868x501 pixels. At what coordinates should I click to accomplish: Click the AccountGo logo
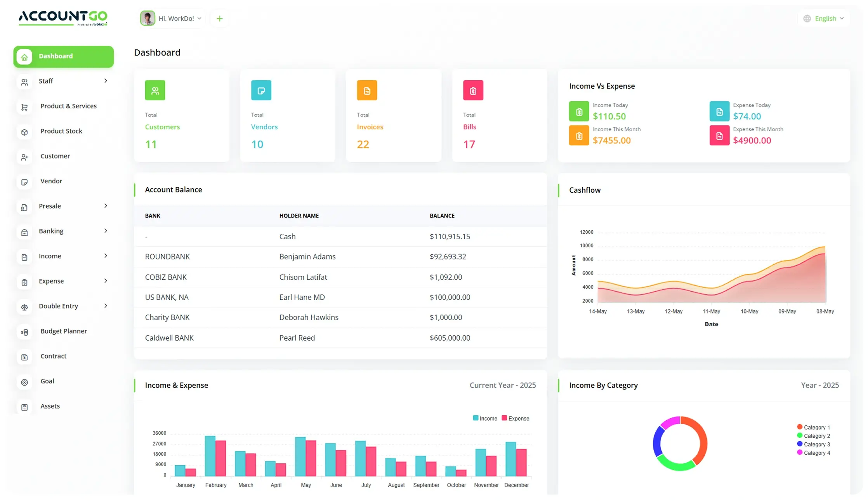click(x=63, y=18)
